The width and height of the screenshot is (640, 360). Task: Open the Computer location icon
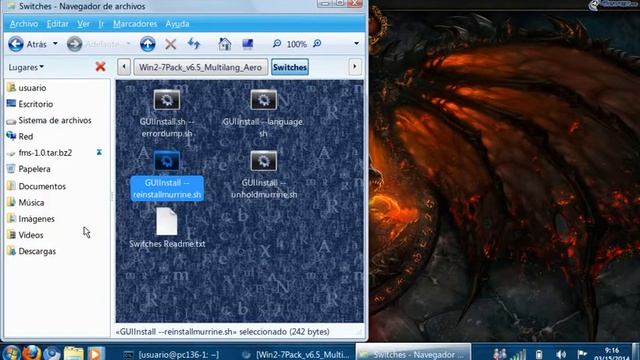coord(247,44)
